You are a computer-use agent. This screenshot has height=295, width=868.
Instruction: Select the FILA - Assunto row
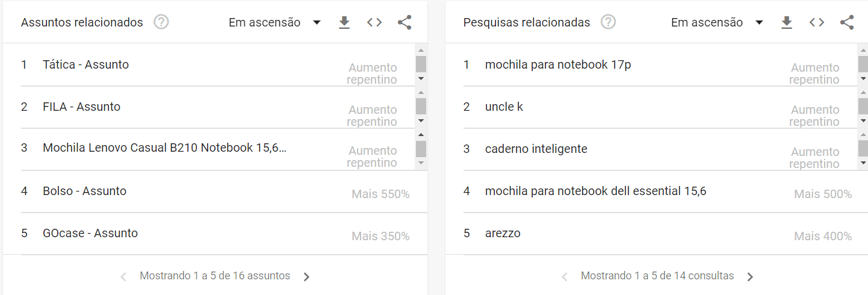click(x=82, y=107)
